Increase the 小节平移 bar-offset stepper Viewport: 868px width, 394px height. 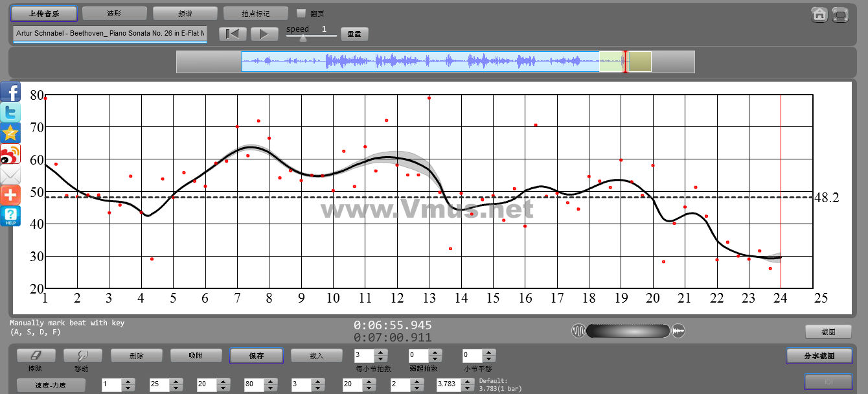[x=489, y=353]
